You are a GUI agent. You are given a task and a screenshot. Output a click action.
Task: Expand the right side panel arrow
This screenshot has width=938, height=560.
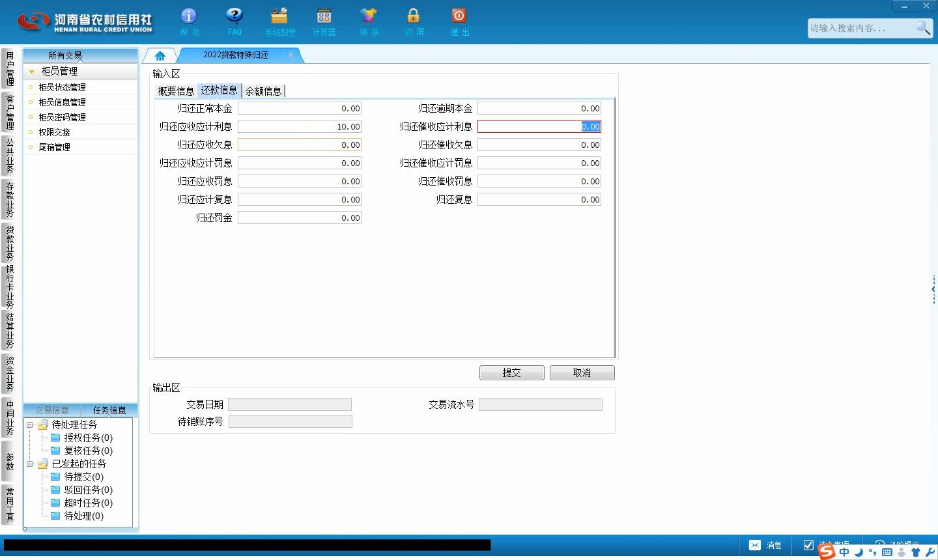934,288
